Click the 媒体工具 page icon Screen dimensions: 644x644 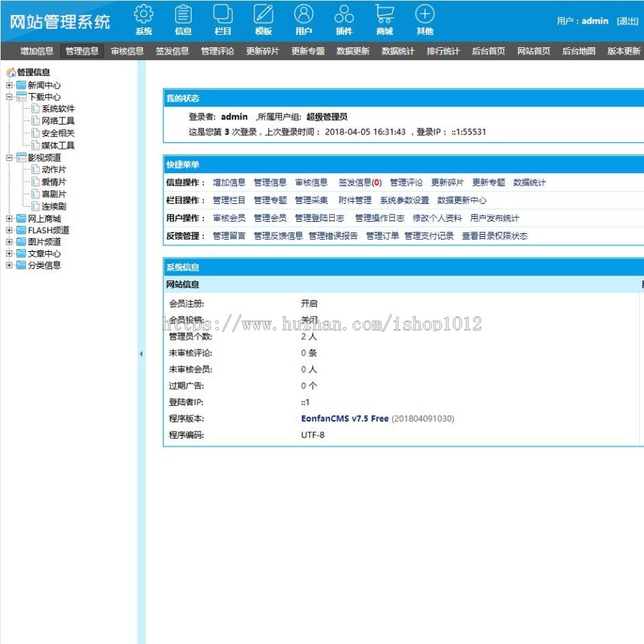point(36,145)
